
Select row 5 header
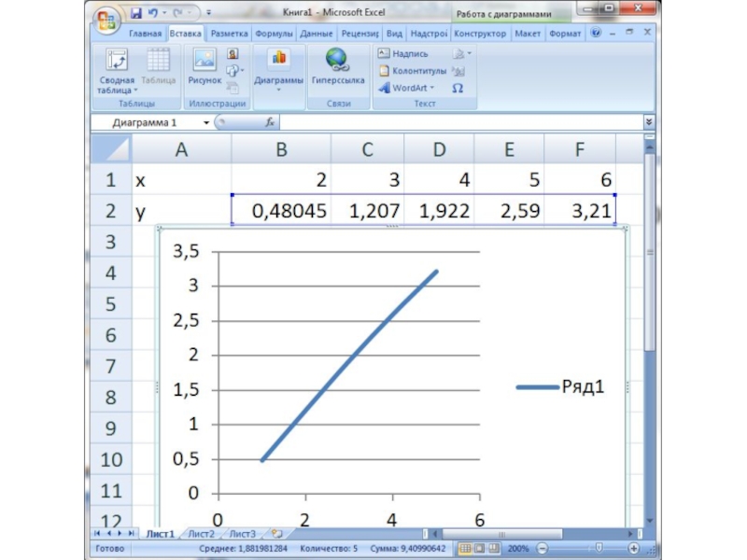coord(111,304)
